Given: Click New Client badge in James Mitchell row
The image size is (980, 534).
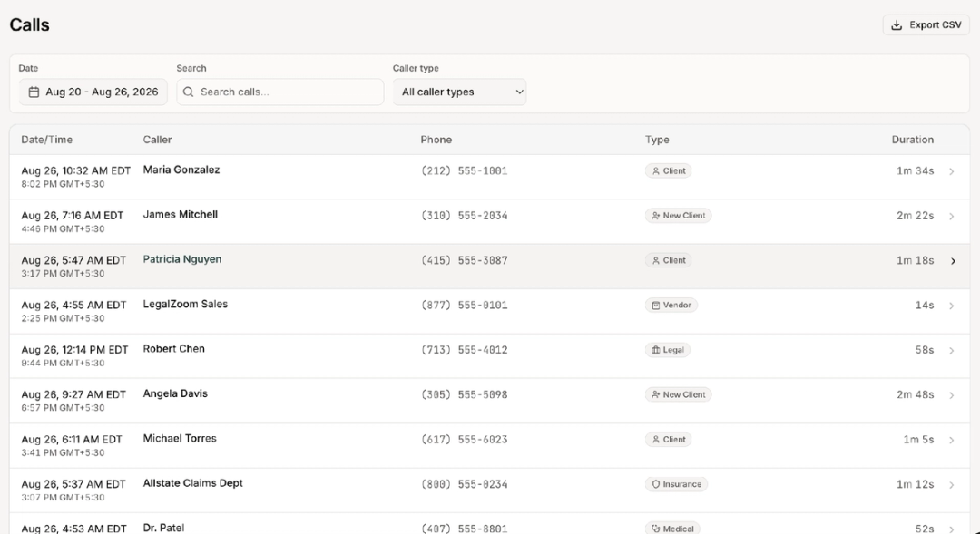Looking at the screenshot, I should [x=678, y=216].
